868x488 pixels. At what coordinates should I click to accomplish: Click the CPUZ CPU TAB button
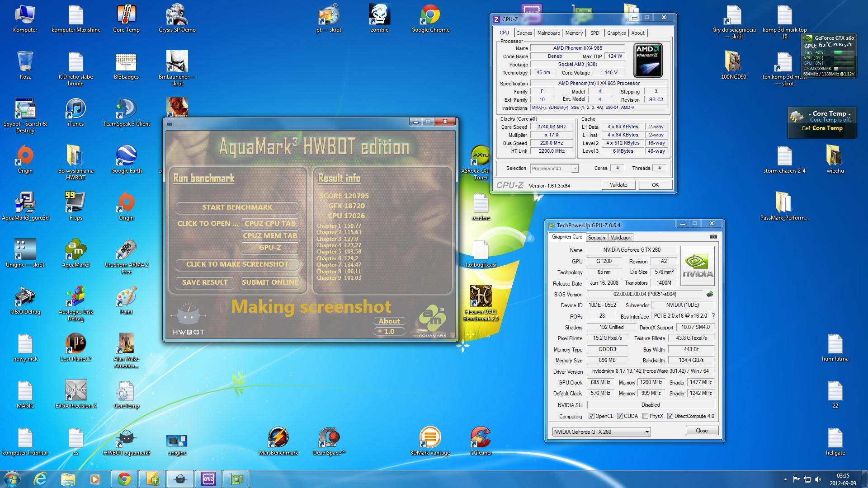pyautogui.click(x=270, y=223)
